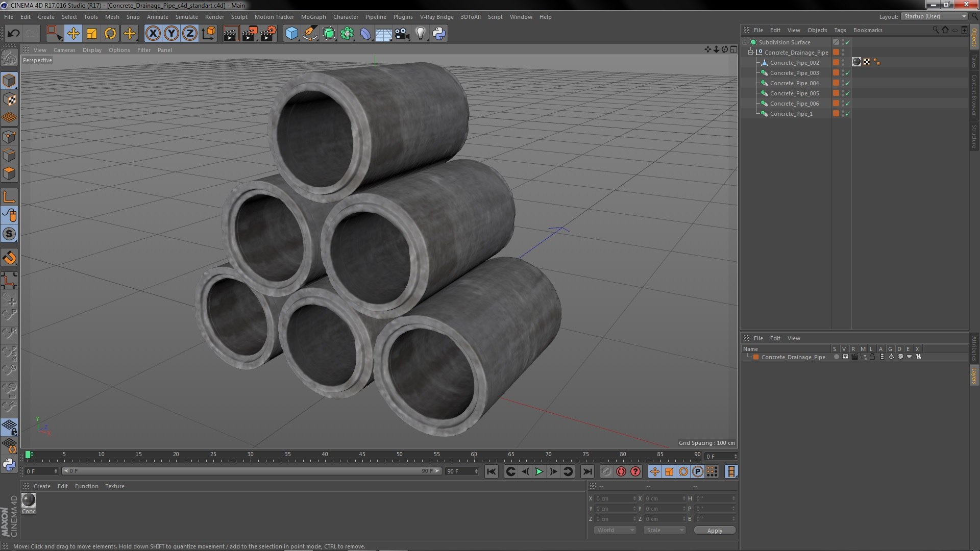Toggle Concrete_Pipe_1 enable checkmark

click(x=848, y=114)
